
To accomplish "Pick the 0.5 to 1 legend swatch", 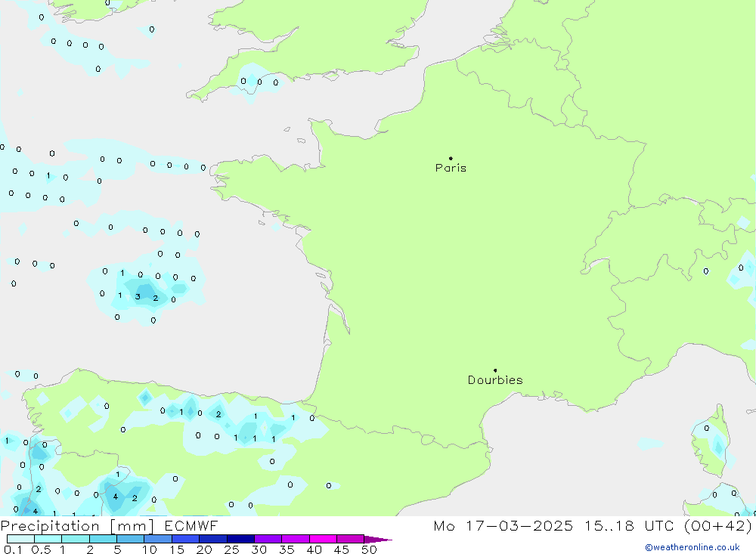I will (x=48, y=539).
